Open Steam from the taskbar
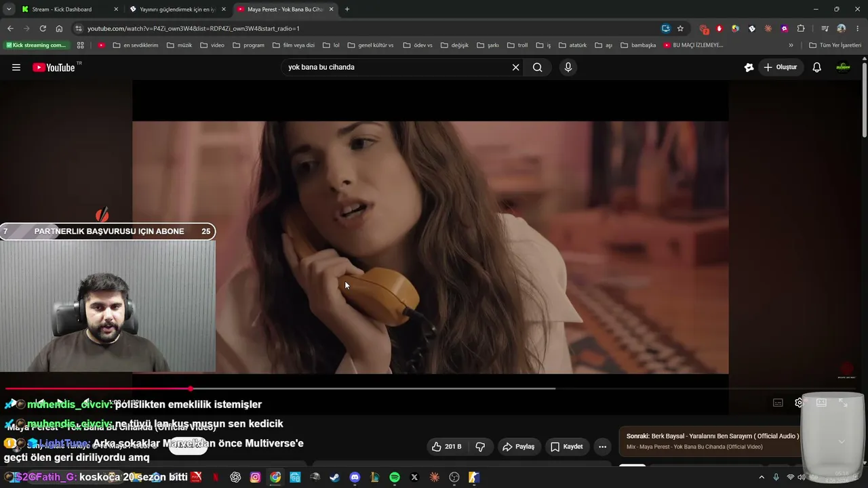Image resolution: width=868 pixels, height=488 pixels. click(335, 477)
